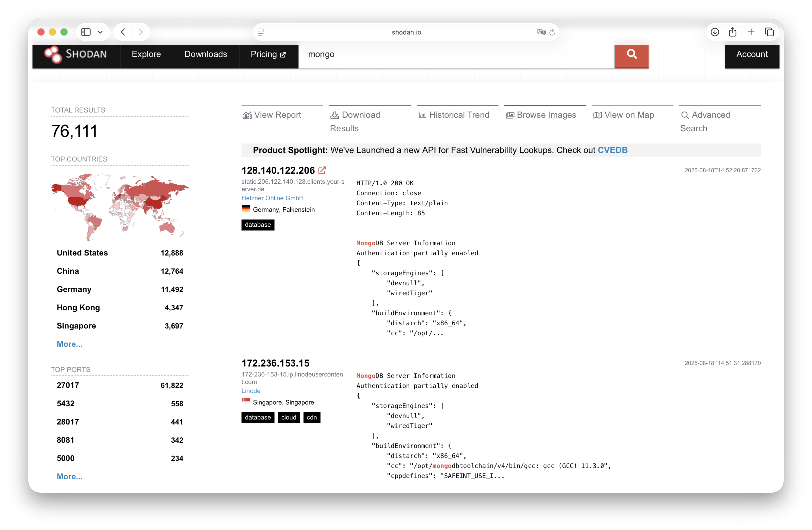Filter by China country

point(120,271)
